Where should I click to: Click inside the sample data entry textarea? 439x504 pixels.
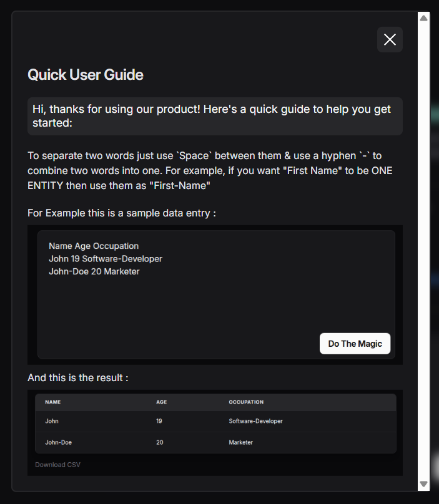216,294
